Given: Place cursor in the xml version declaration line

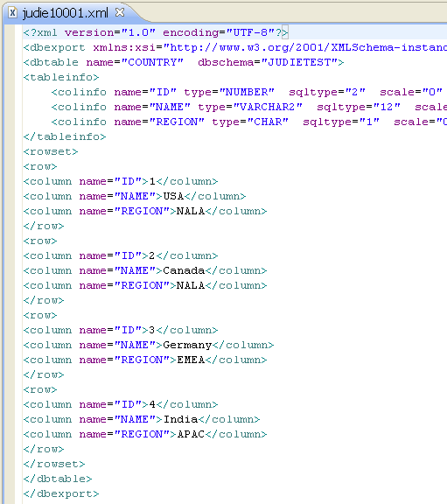Looking at the screenshot, I should pos(156,32).
